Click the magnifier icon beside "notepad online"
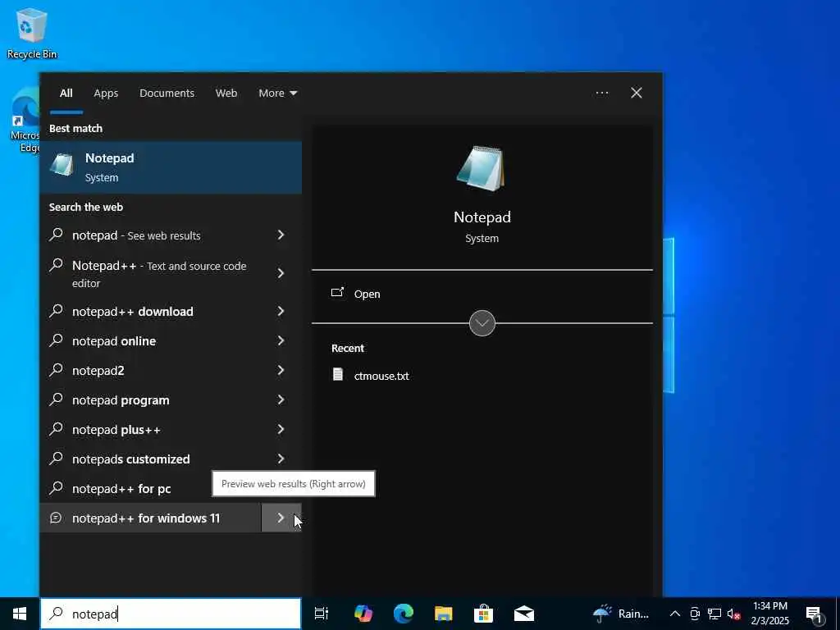 coord(57,340)
